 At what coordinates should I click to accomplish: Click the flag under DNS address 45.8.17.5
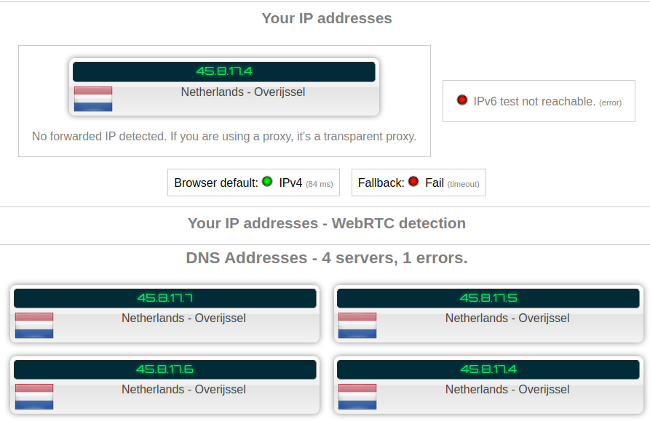[357, 325]
